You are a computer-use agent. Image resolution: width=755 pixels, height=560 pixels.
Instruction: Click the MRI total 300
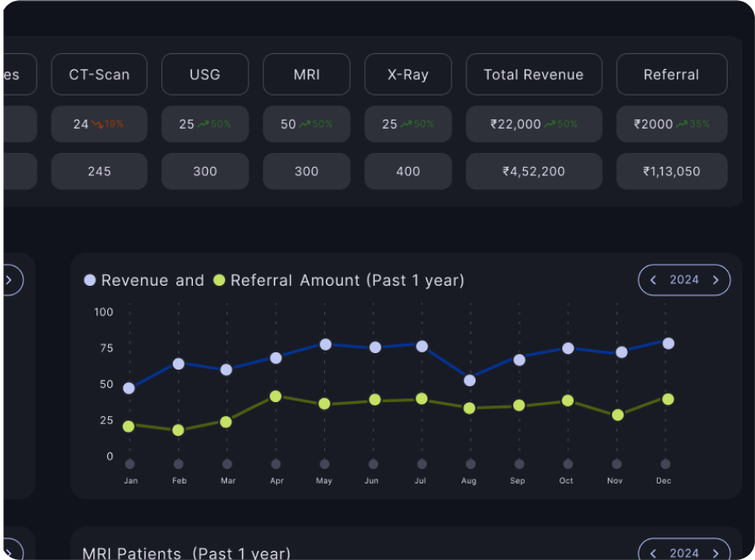pos(307,171)
